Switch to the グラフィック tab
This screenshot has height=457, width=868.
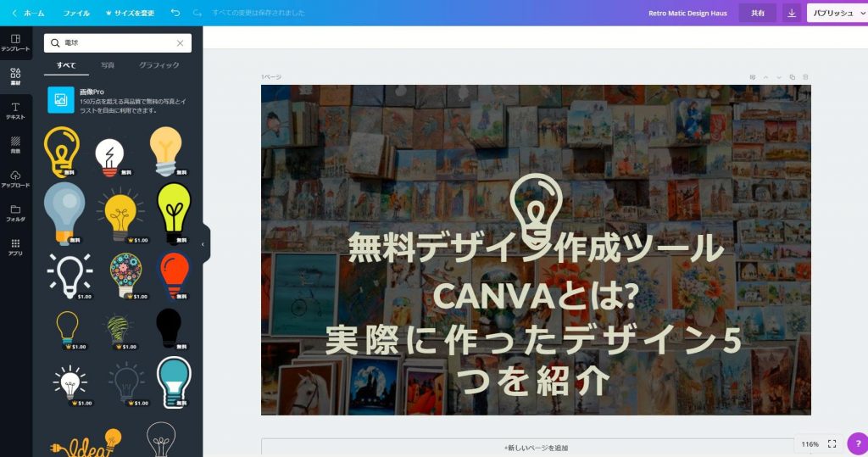point(159,65)
